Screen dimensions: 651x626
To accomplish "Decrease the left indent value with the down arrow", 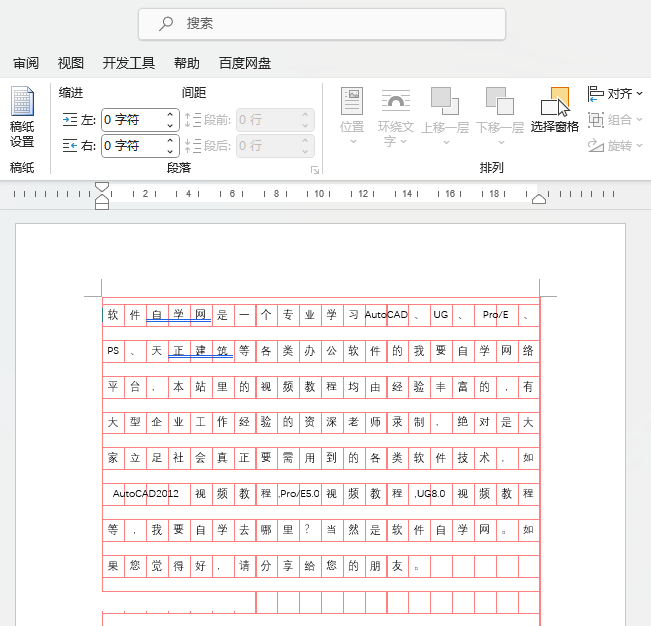I will (170, 125).
